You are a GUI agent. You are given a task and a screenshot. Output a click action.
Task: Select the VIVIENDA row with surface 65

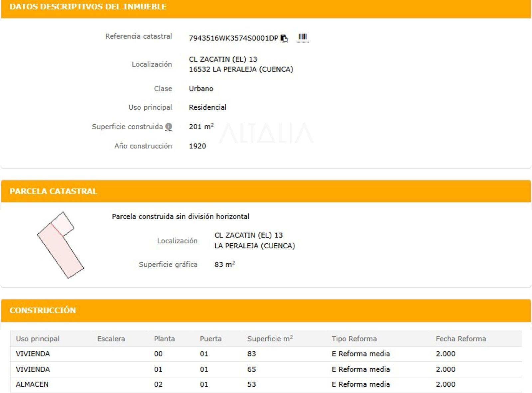(x=266, y=369)
